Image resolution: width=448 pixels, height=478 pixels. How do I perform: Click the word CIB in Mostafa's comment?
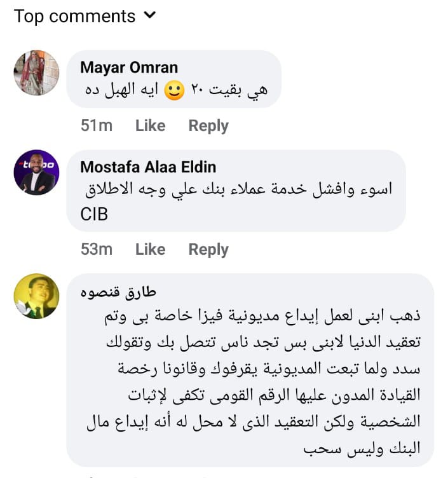point(95,214)
